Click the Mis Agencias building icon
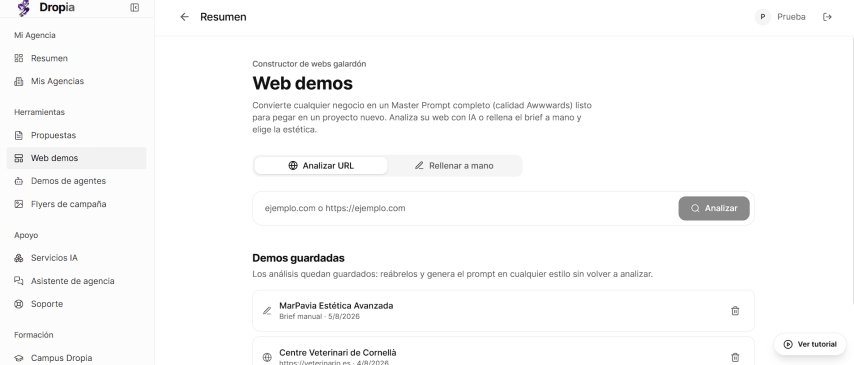The image size is (854, 365). click(19, 81)
